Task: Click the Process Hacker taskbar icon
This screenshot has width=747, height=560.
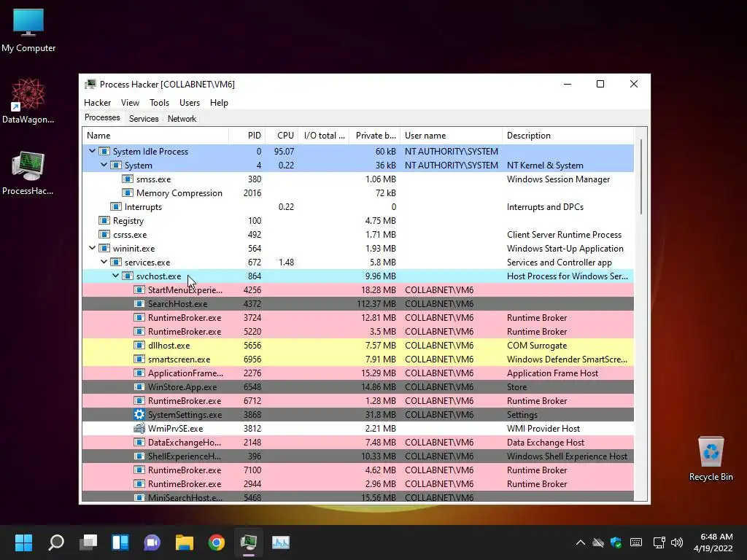Action: click(x=248, y=542)
